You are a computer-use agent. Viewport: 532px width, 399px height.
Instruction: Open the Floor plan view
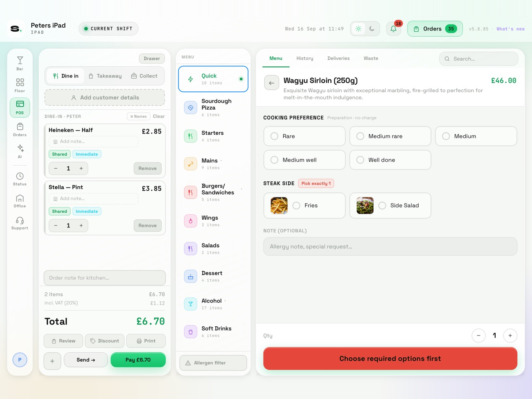click(20, 85)
